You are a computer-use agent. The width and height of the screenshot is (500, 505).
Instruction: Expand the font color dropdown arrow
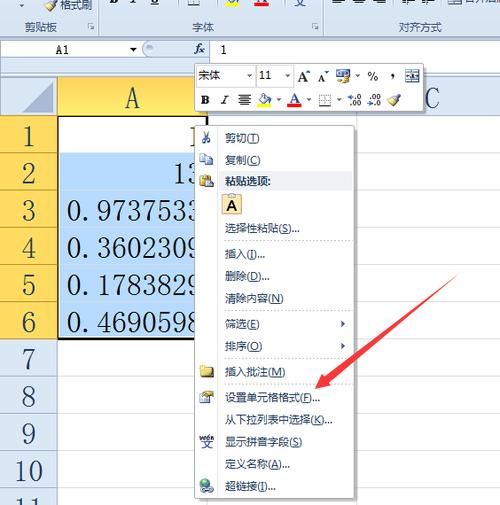point(309,100)
